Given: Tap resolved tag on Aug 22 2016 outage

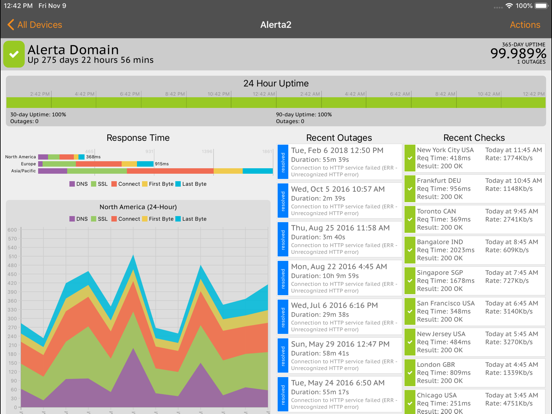Looking at the screenshot, I should pyautogui.click(x=283, y=278).
